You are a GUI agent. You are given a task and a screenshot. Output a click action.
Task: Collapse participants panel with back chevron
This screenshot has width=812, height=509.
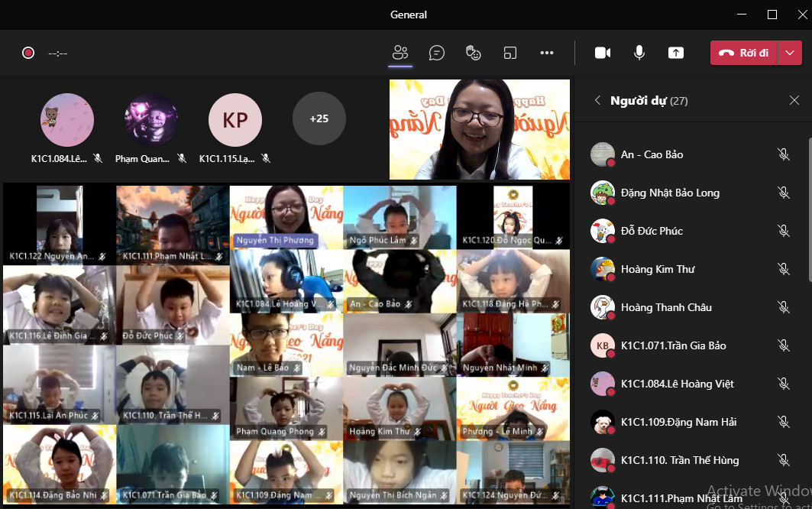tap(597, 100)
